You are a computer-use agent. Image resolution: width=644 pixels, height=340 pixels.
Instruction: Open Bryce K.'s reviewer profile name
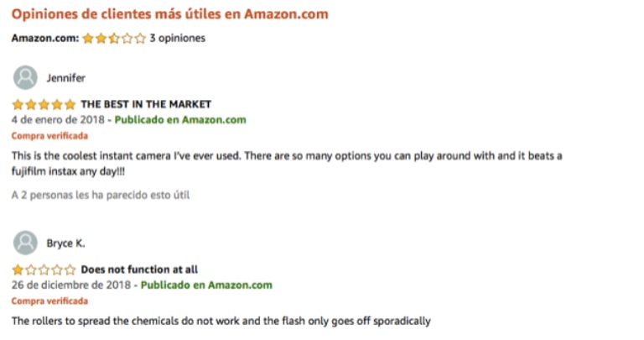click(x=65, y=243)
